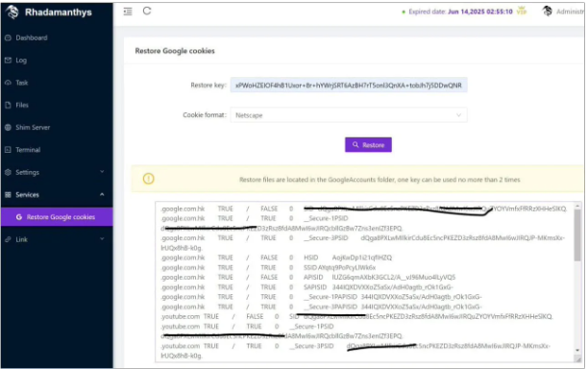Click the __Secure-3PAPISID cookie row
This screenshot has height=369, width=588.
tap(321, 307)
